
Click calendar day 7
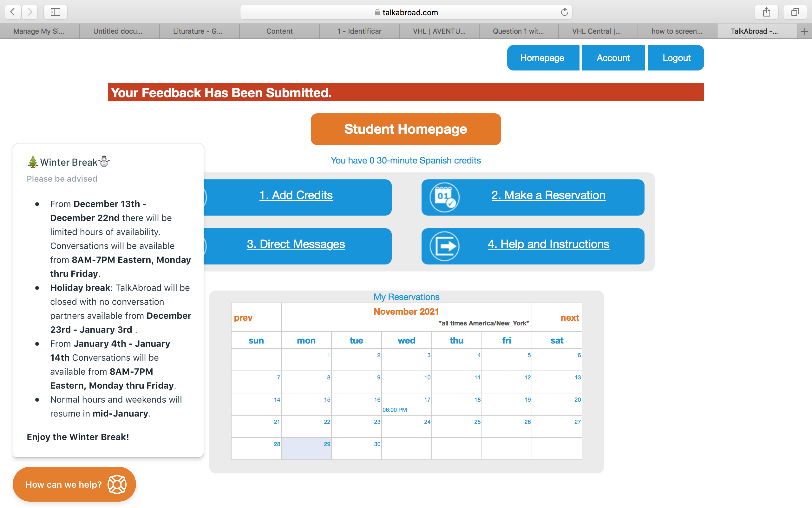coord(256,382)
